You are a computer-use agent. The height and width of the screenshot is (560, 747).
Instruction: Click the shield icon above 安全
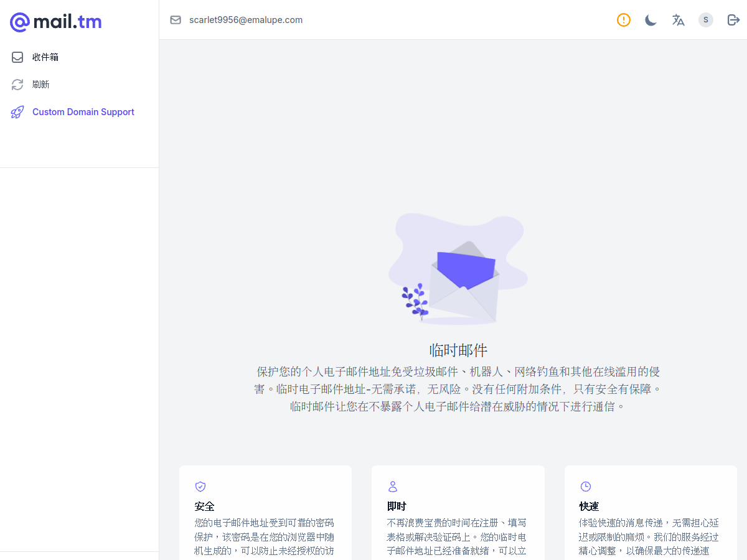click(200, 487)
